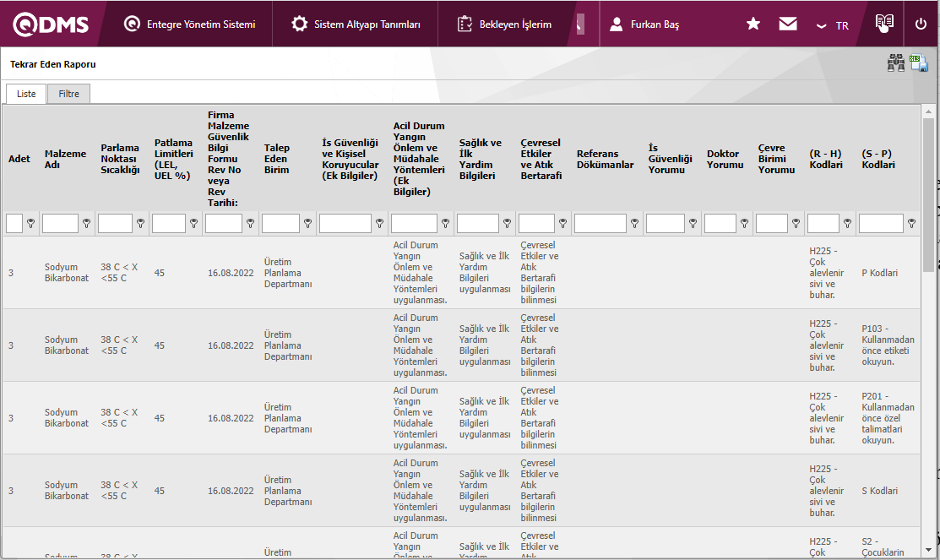The image size is (940, 560).
Task: Click the power logout icon
Action: (921, 24)
